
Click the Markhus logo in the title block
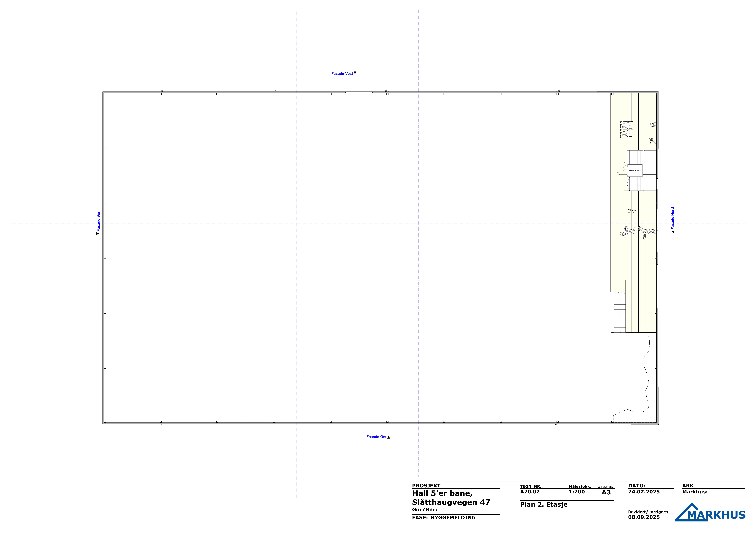pos(710,512)
